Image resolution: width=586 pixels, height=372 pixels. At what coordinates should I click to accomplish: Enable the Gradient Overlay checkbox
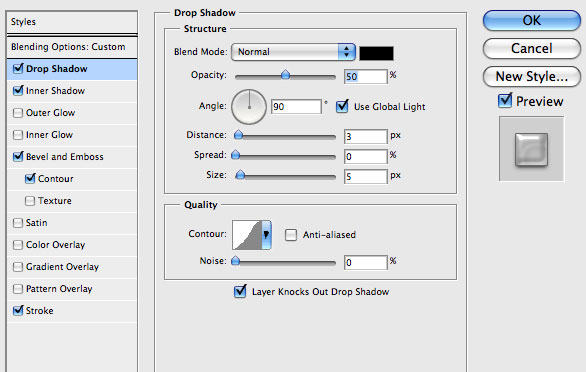tap(18, 267)
